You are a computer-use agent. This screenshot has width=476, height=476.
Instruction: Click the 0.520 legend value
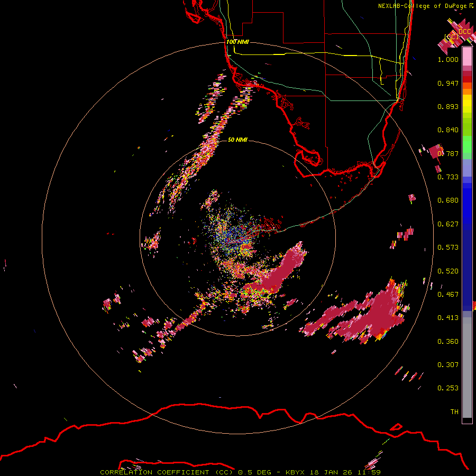click(448, 271)
